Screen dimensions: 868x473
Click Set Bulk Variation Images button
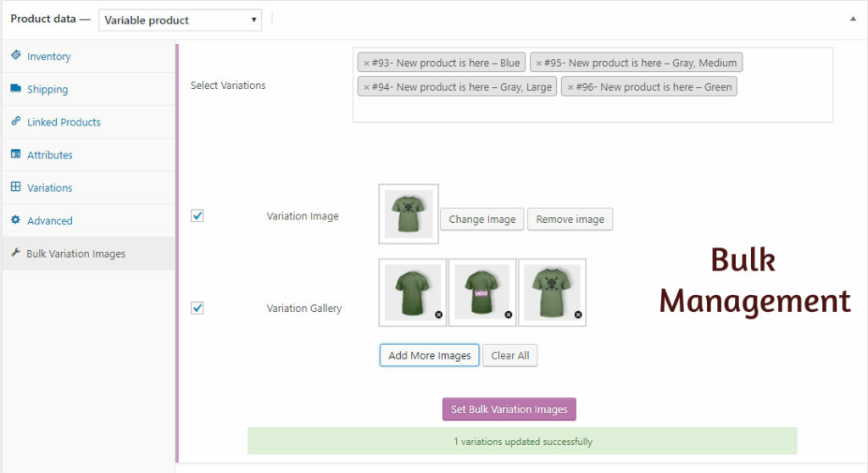(x=509, y=409)
